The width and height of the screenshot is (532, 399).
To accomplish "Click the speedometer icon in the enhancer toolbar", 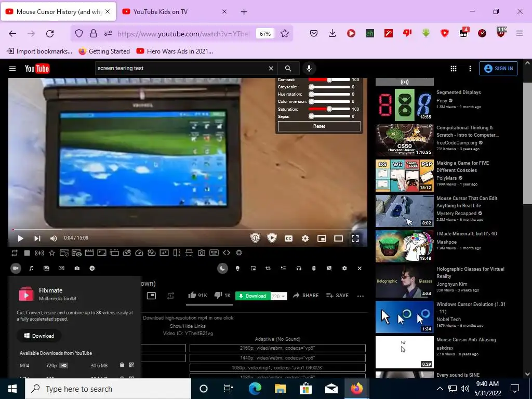I will [139, 253].
